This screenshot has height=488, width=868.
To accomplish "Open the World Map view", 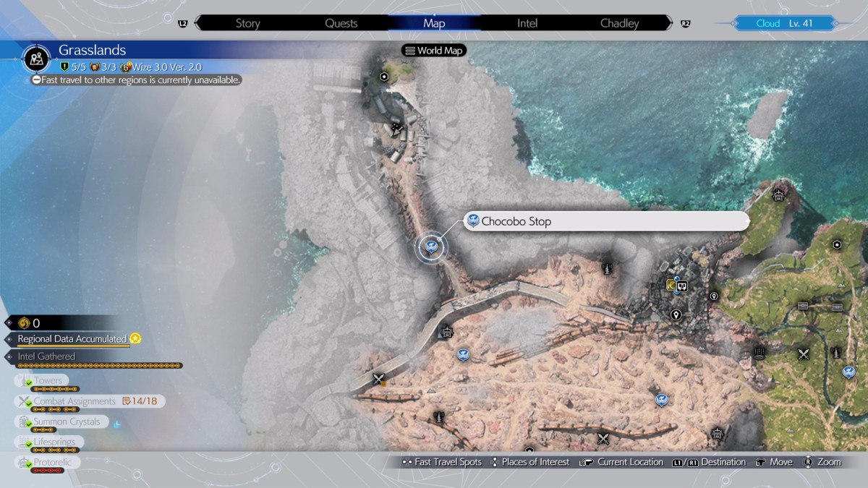I will point(434,51).
